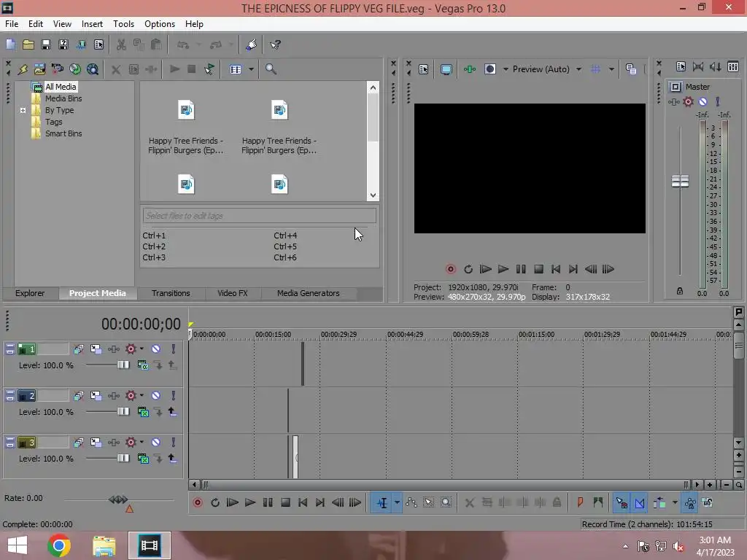The image size is (747, 560).
Task: Click Preview on External Monitor icon
Action: click(x=446, y=69)
